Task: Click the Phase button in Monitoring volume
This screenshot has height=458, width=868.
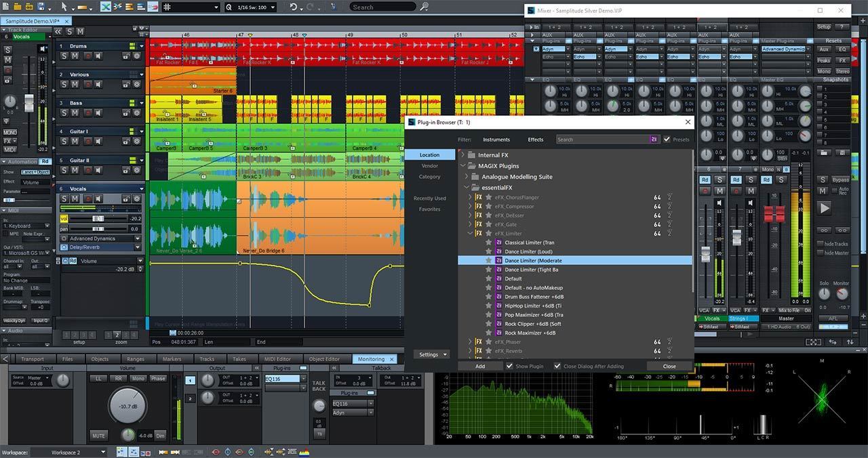Action: click(158, 378)
